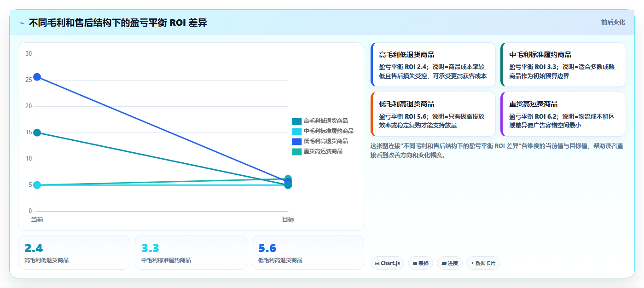Click the y-axis value 10
The width and height of the screenshot is (644, 288).
click(29, 159)
